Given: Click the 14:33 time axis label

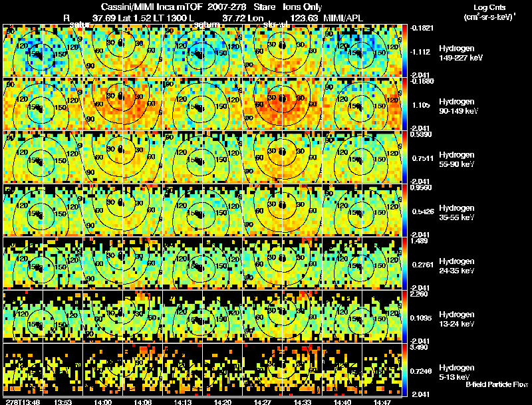Looking at the screenshot, I should coord(303,402).
